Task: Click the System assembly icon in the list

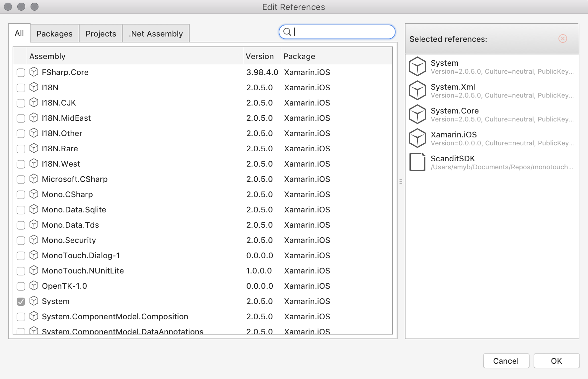Action: (x=34, y=301)
